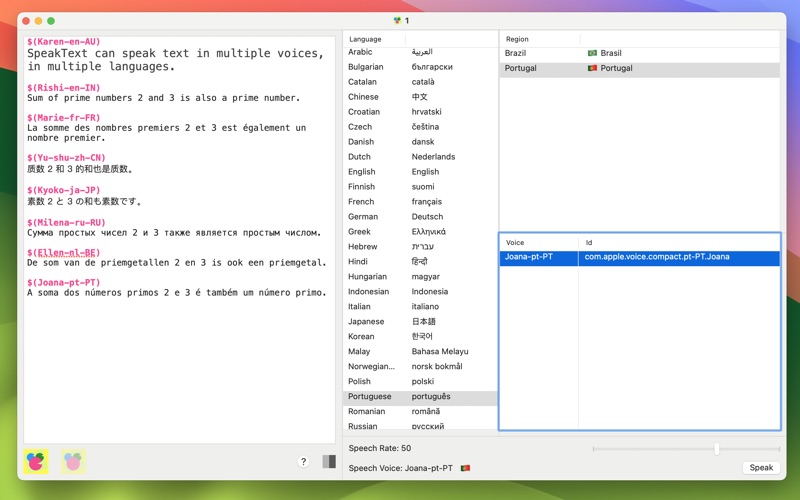Click the Speech Rate: 50 label
The height and width of the screenshot is (500, 800).
pyautogui.click(x=380, y=448)
